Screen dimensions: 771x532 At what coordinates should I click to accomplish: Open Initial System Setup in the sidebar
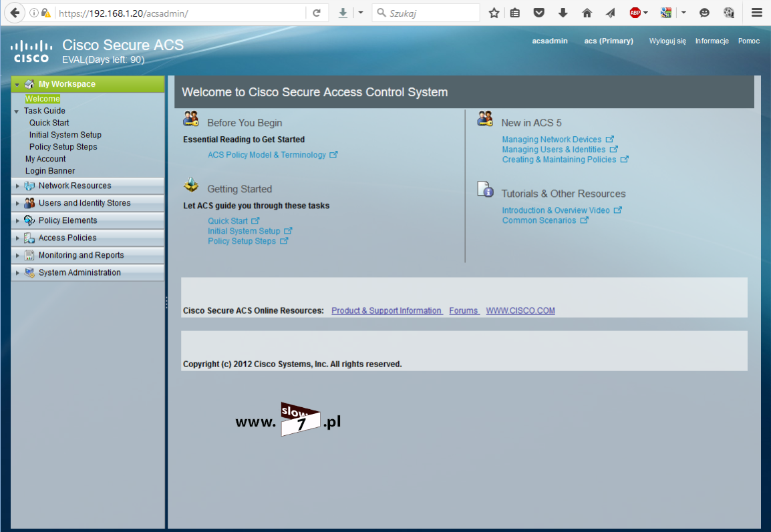point(65,135)
